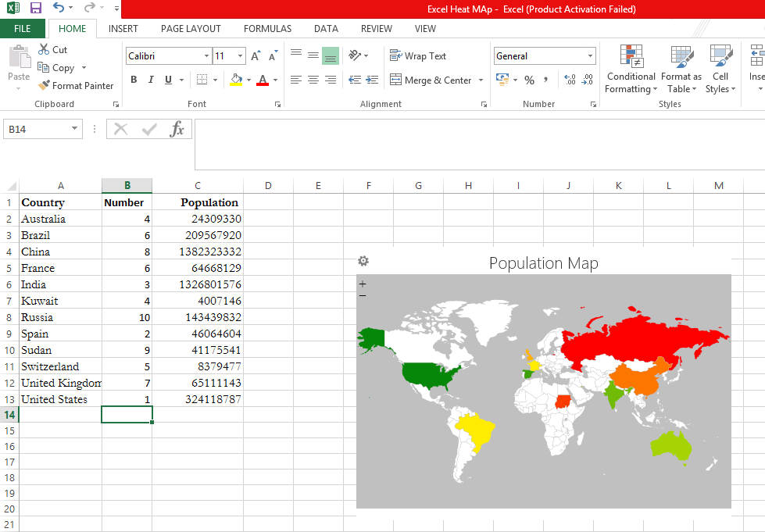765x532 pixels.
Task: Toggle the Bottom Align button
Action: [331, 55]
